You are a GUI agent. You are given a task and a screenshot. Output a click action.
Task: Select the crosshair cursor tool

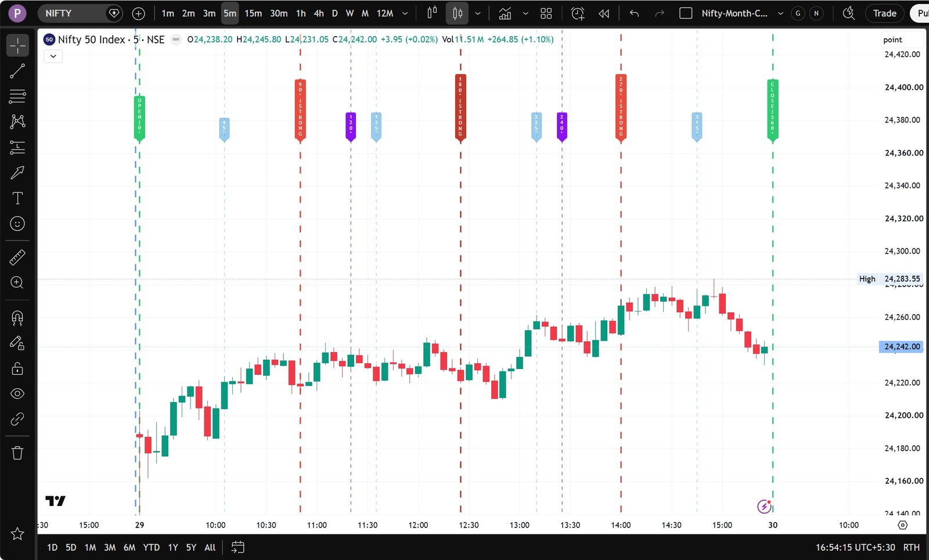[17, 45]
